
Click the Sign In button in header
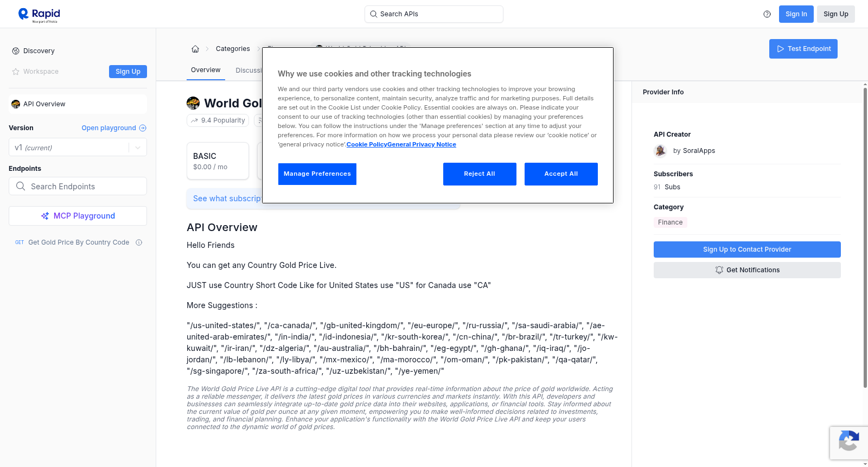pos(796,14)
